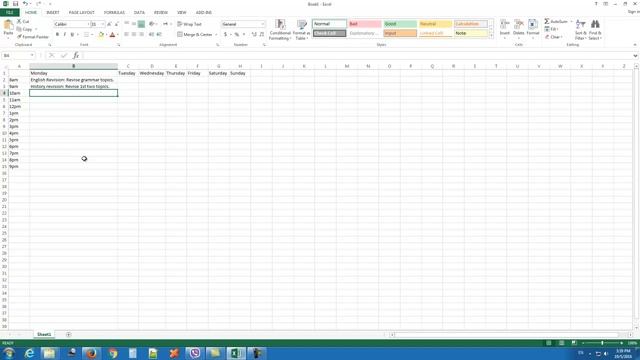This screenshot has height=360, width=640.
Task: Save the workbook from quick access toolbar
Action: tap(15, 4)
